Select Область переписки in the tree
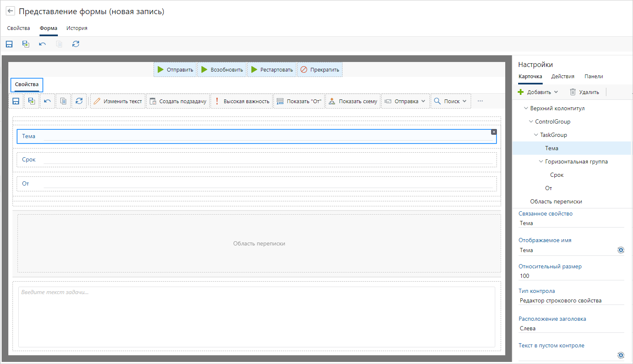The width and height of the screenshot is (633, 364). tap(556, 201)
